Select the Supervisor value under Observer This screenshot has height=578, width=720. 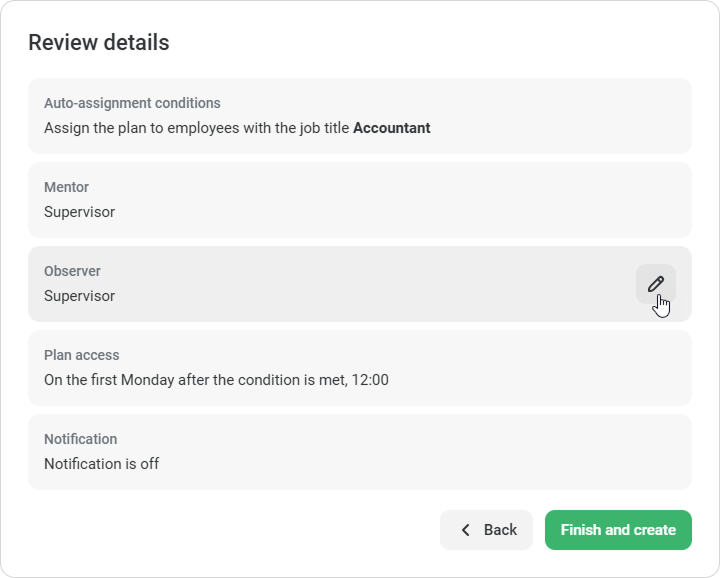point(79,296)
